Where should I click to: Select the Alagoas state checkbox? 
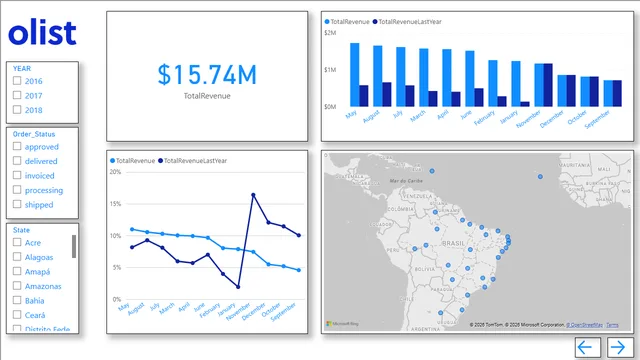(x=17, y=257)
